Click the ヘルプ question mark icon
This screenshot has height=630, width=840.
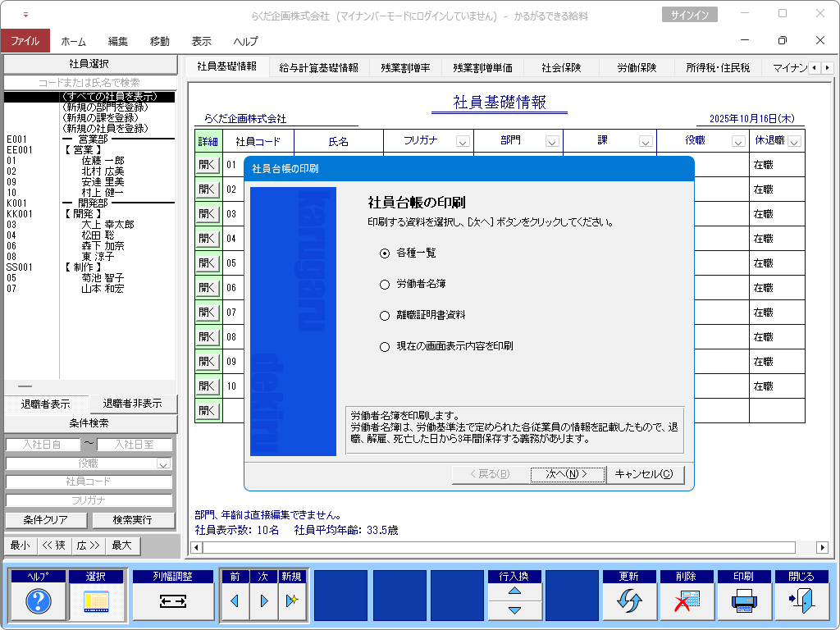tap(39, 602)
